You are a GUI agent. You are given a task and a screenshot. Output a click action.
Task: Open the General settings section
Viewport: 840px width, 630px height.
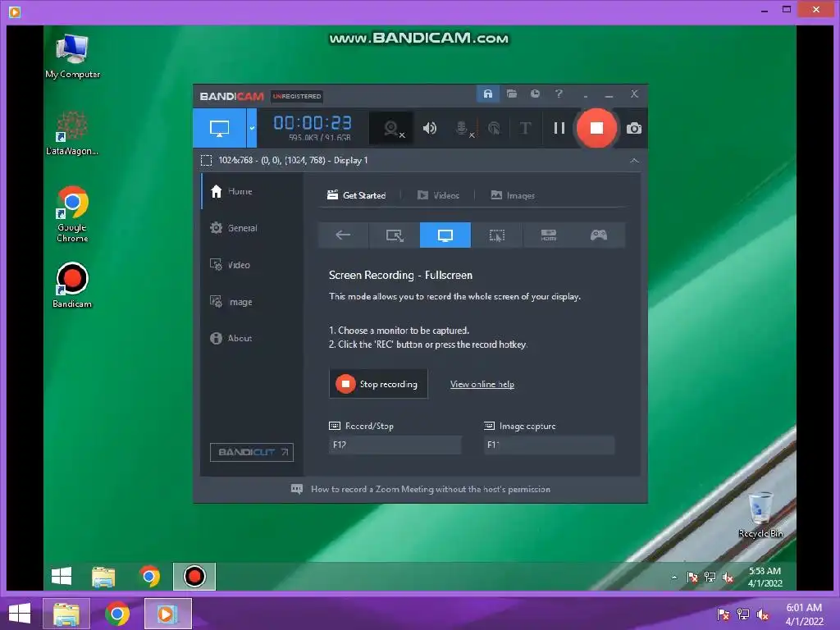point(252,228)
